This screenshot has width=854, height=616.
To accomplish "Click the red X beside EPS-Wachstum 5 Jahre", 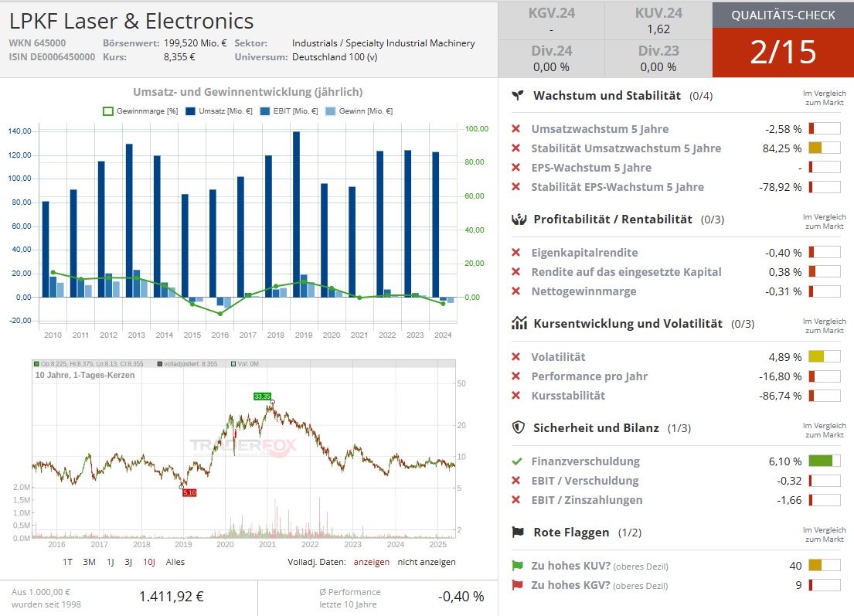I will (515, 168).
